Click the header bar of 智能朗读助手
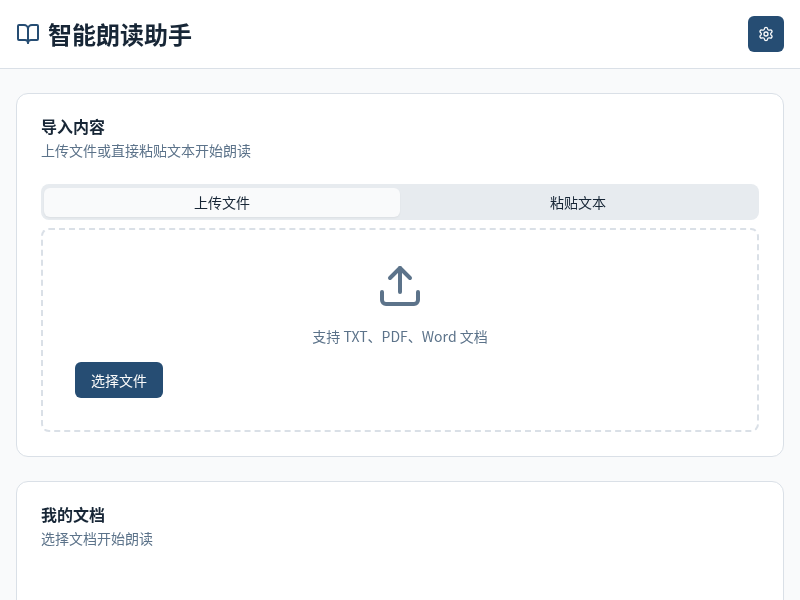 [400, 34]
